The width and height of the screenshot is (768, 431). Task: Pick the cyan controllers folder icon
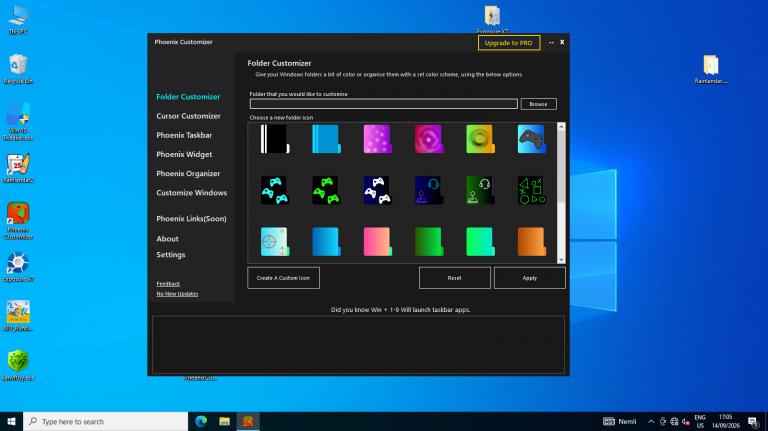point(275,191)
